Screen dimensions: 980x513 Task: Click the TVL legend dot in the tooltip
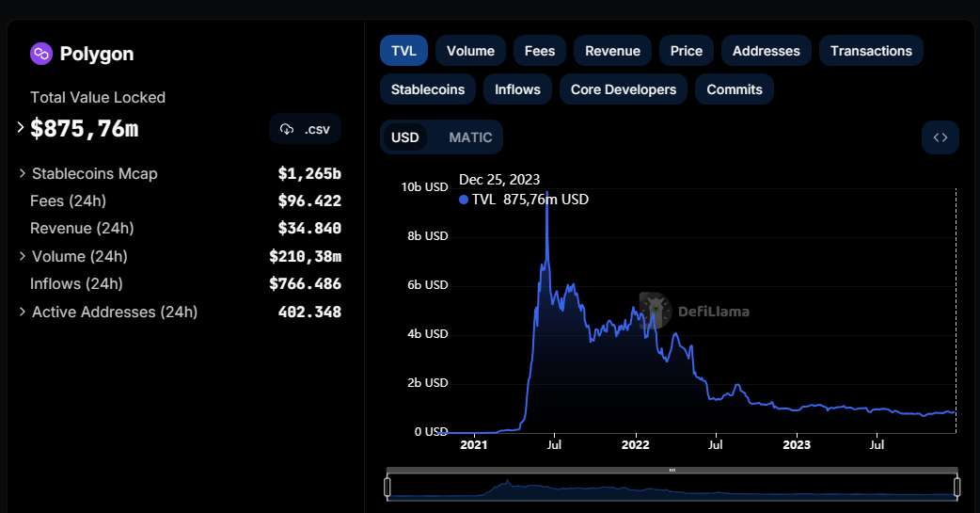pos(464,200)
